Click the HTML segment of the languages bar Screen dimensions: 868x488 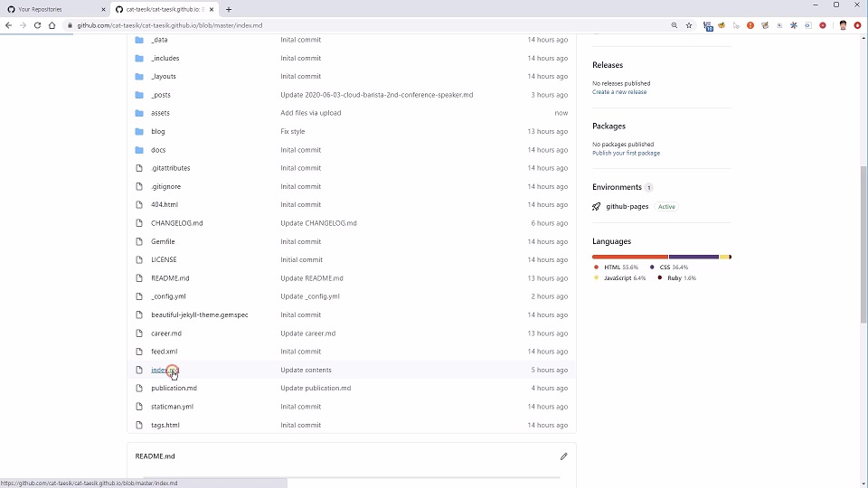pyautogui.click(x=630, y=257)
